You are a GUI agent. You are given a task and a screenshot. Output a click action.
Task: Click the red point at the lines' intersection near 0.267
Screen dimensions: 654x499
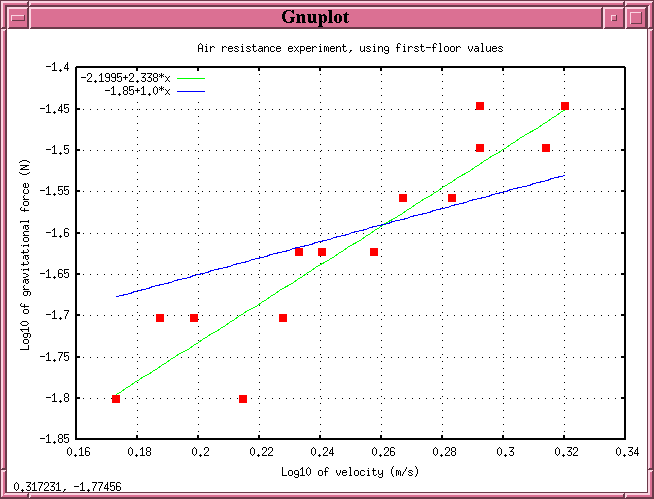tap(403, 198)
